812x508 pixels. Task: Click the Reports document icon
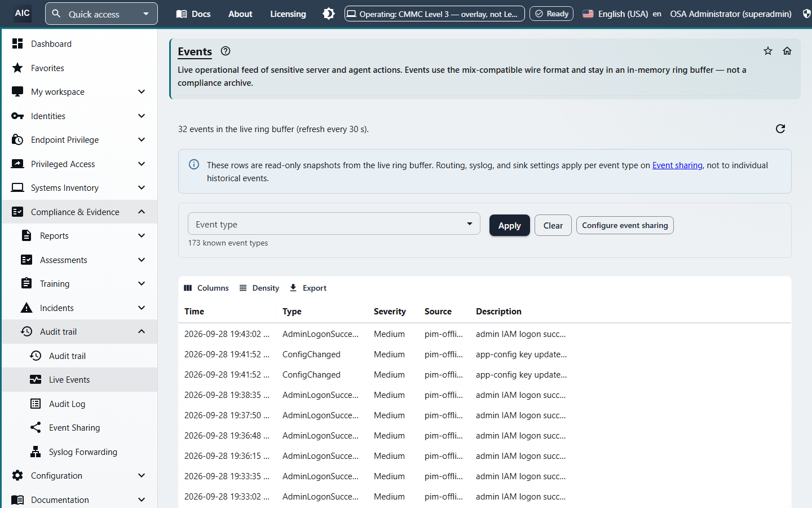click(x=27, y=235)
